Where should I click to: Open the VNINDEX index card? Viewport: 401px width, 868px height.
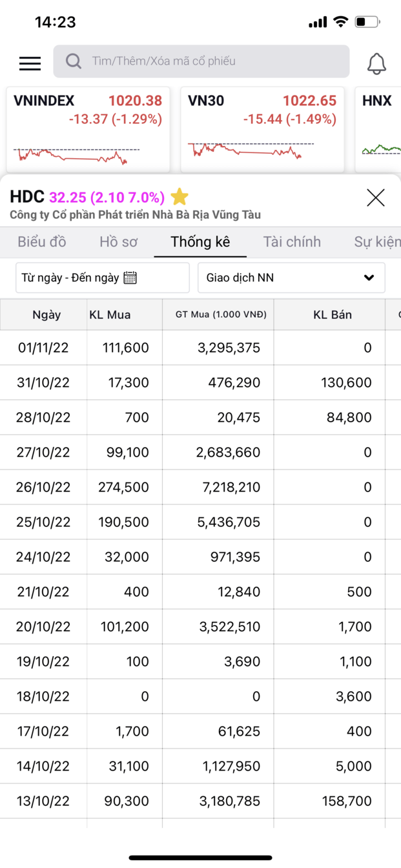coord(88,129)
